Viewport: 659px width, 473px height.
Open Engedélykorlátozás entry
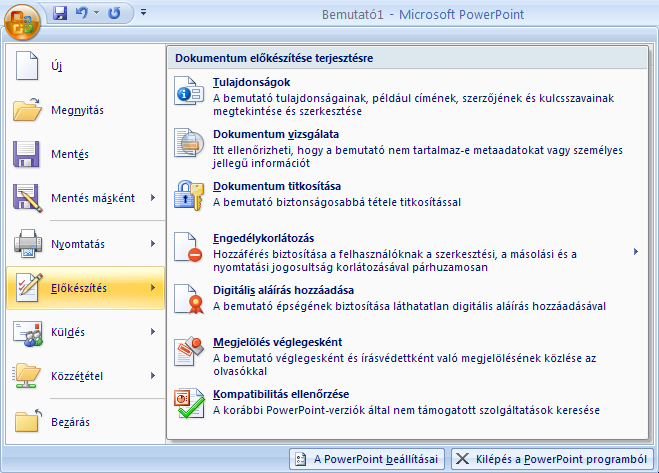407,252
